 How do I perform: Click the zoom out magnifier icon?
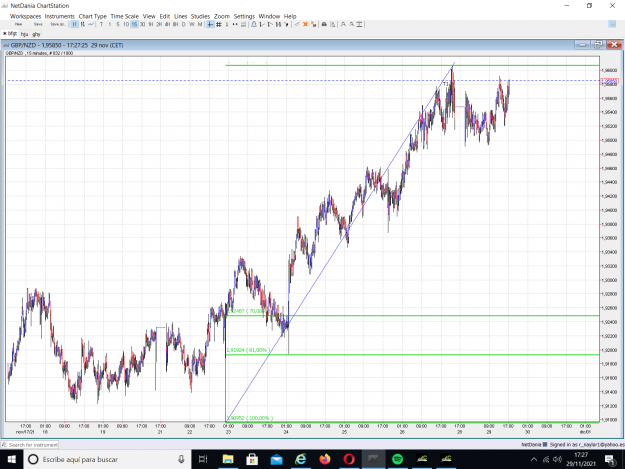tap(351, 24)
